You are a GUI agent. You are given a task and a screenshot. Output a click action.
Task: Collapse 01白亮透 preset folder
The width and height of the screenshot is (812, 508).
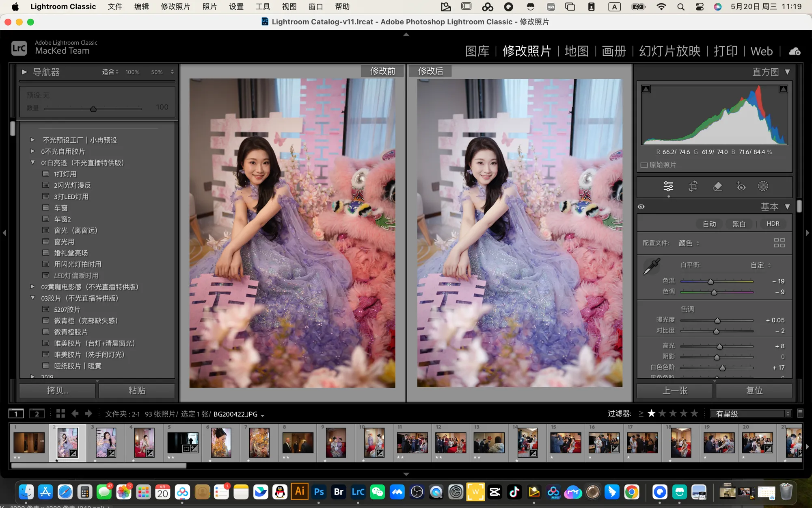coord(32,163)
